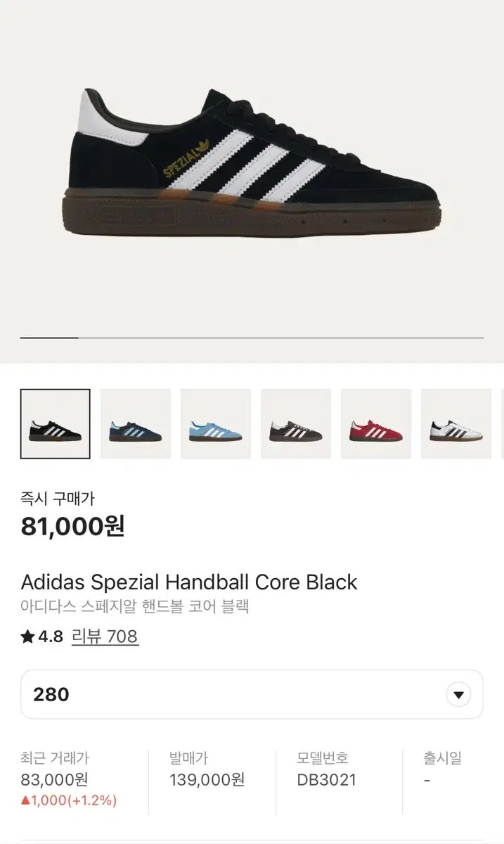Click the Adidas Spezial Handball Core Black title
Image resolution: width=504 pixels, height=844 pixels.
(x=188, y=582)
